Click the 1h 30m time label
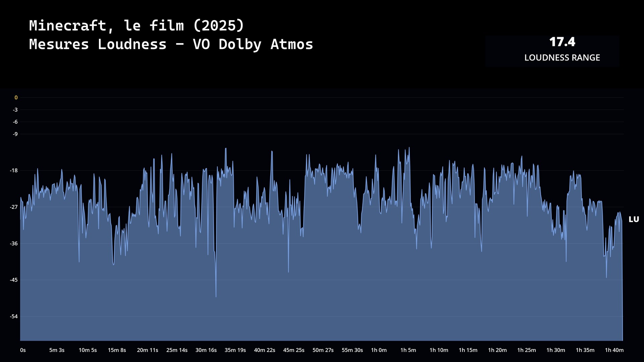644x362 pixels. pyautogui.click(x=555, y=350)
